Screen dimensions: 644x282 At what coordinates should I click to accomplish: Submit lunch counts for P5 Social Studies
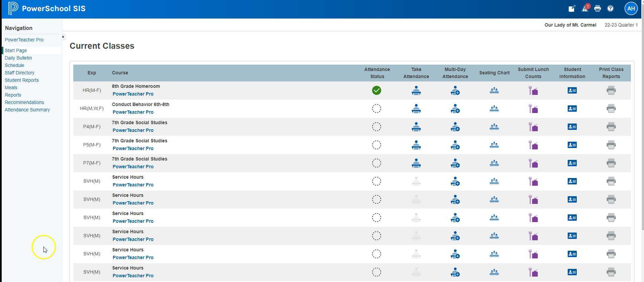533,145
